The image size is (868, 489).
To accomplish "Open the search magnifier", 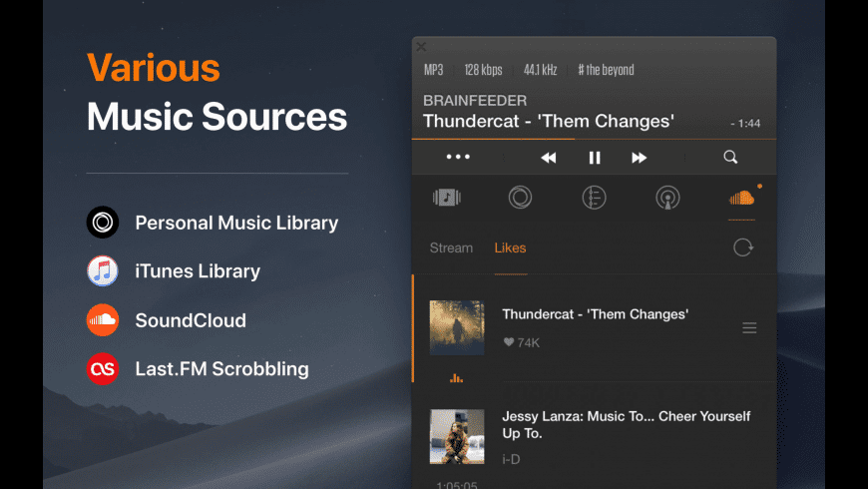I will (x=730, y=158).
